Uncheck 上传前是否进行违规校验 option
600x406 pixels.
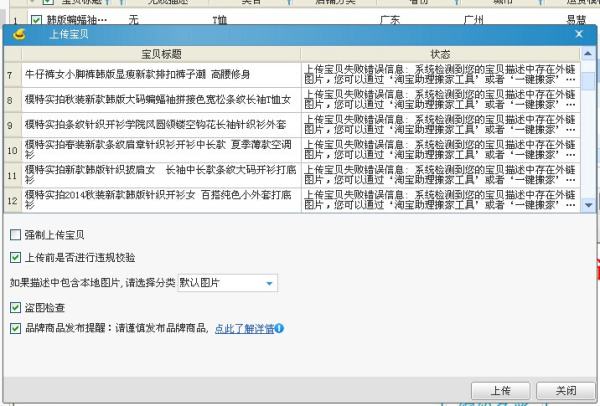[15, 258]
